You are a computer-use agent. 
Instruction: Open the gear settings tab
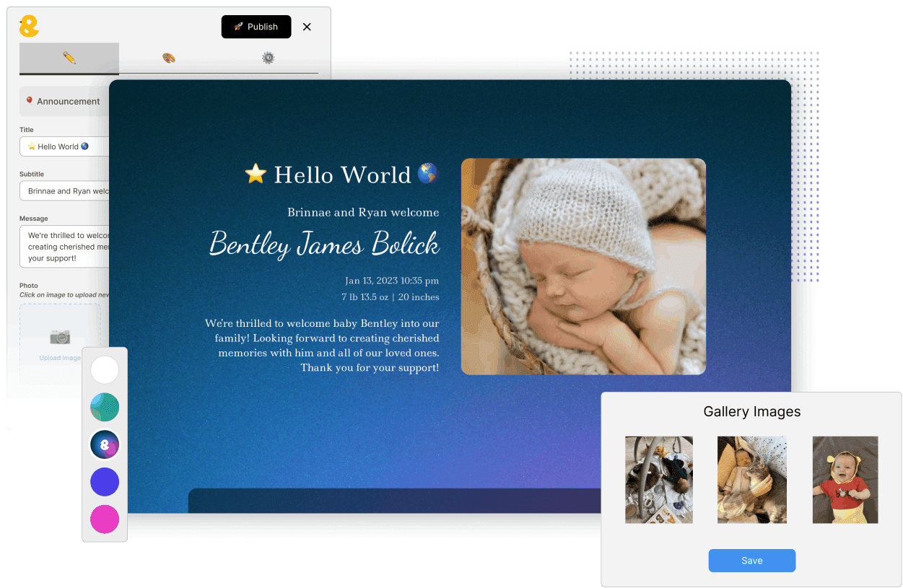[269, 58]
